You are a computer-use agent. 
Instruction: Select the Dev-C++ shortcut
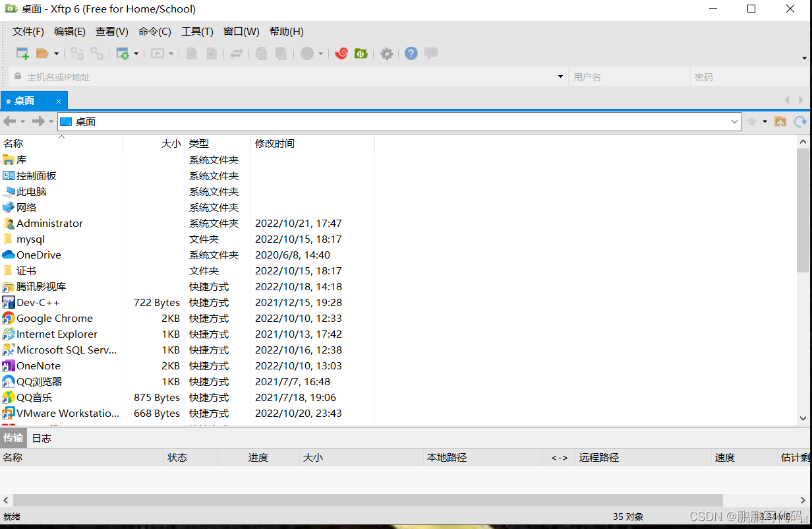click(x=187, y=302)
